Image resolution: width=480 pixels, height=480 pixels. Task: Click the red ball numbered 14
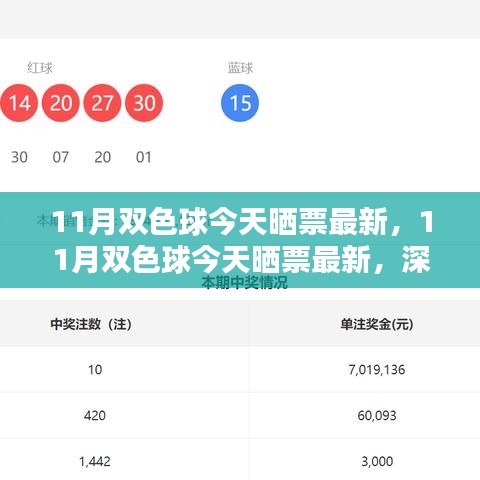[x=19, y=103]
